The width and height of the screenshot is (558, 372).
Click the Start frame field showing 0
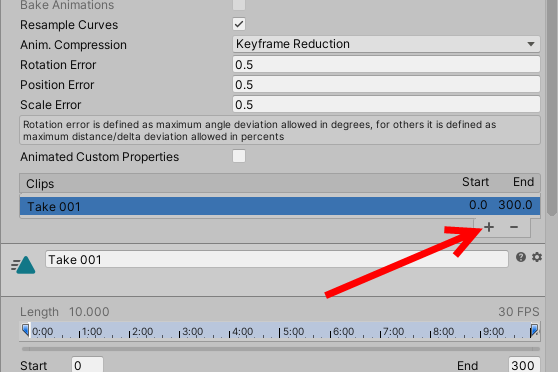click(87, 365)
